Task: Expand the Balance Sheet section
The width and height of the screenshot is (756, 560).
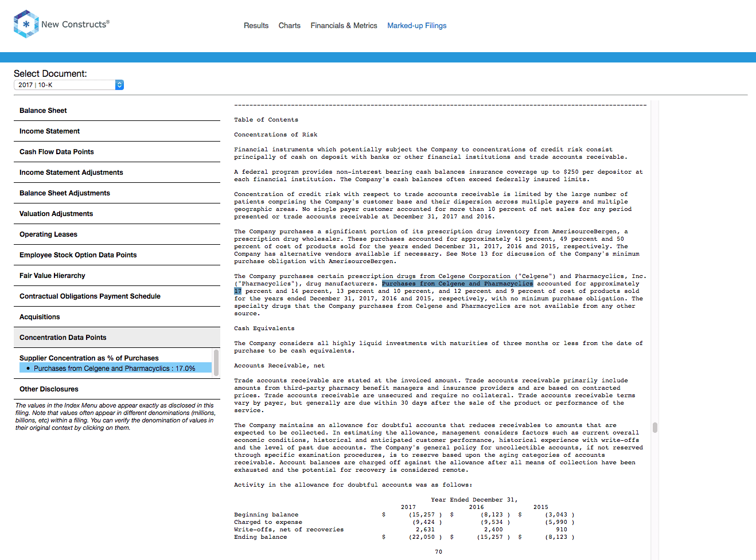Action: click(x=117, y=111)
